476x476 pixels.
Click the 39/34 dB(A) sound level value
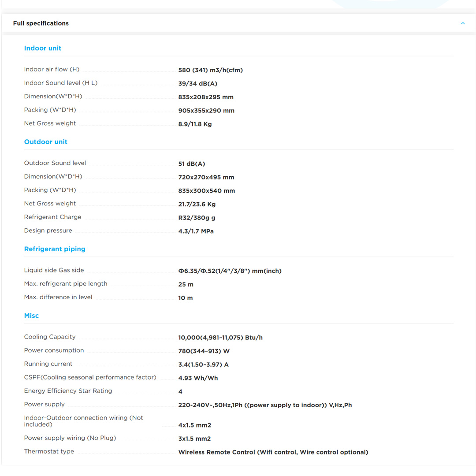point(197,84)
